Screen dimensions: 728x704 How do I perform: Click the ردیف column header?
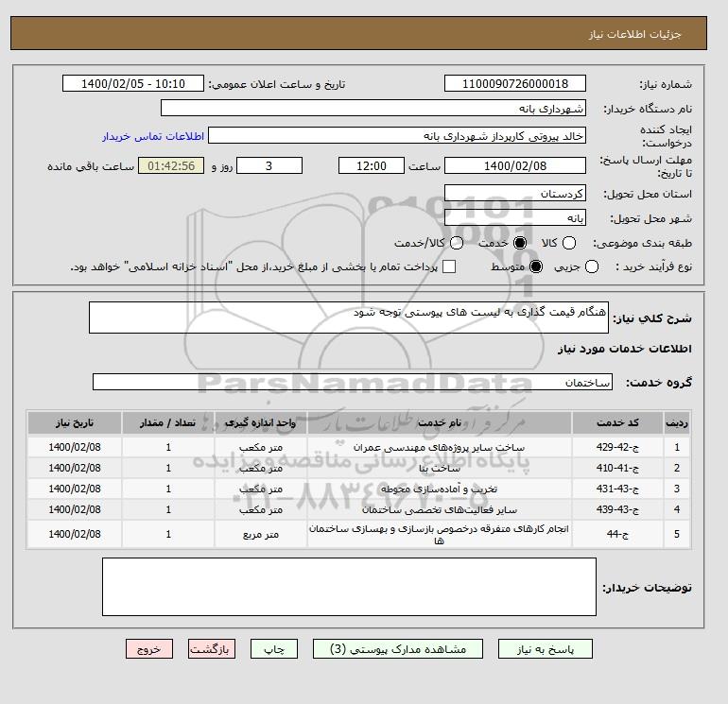[677, 422]
